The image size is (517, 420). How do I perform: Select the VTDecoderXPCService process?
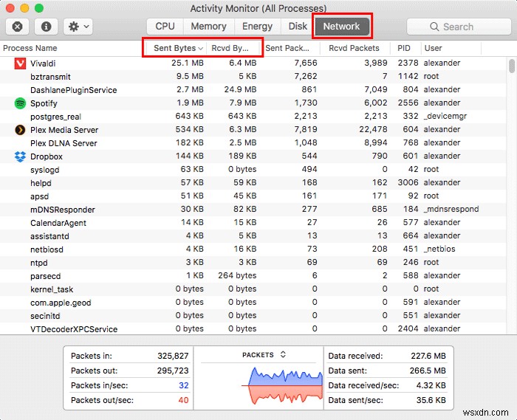[74, 329]
